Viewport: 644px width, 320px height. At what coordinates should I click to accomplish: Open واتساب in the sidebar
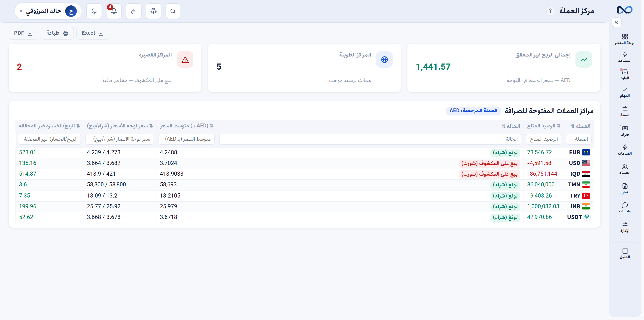tap(625, 208)
